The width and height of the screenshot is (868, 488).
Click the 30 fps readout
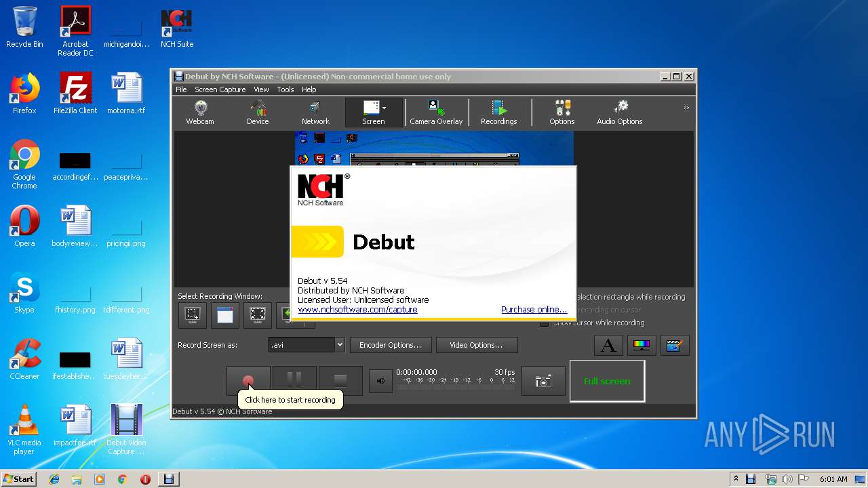505,372
